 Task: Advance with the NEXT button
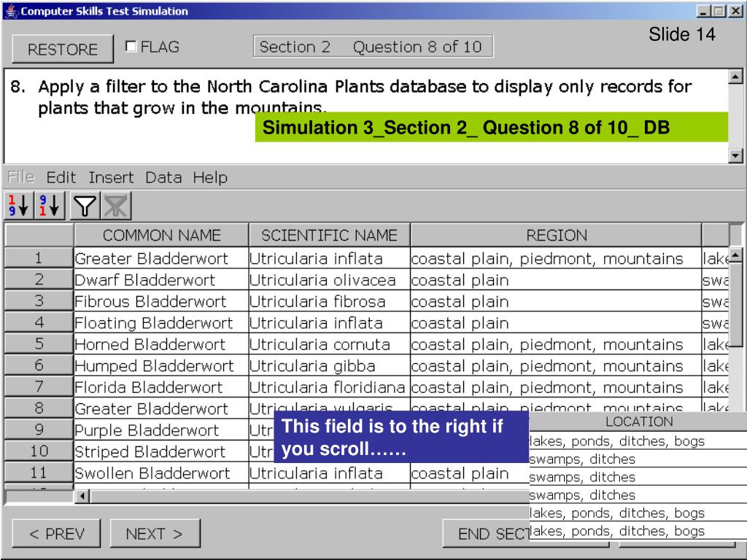[155, 533]
